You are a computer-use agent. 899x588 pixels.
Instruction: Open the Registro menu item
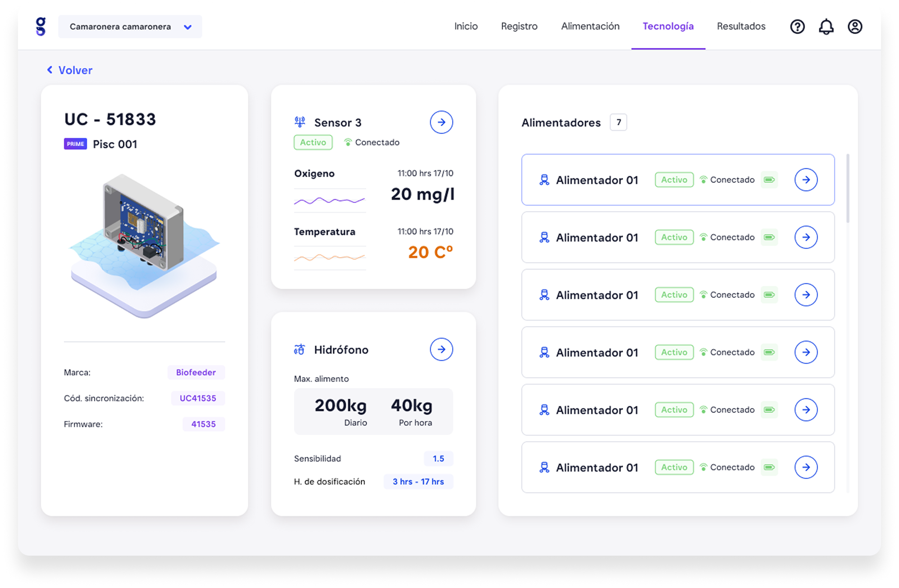pos(519,26)
